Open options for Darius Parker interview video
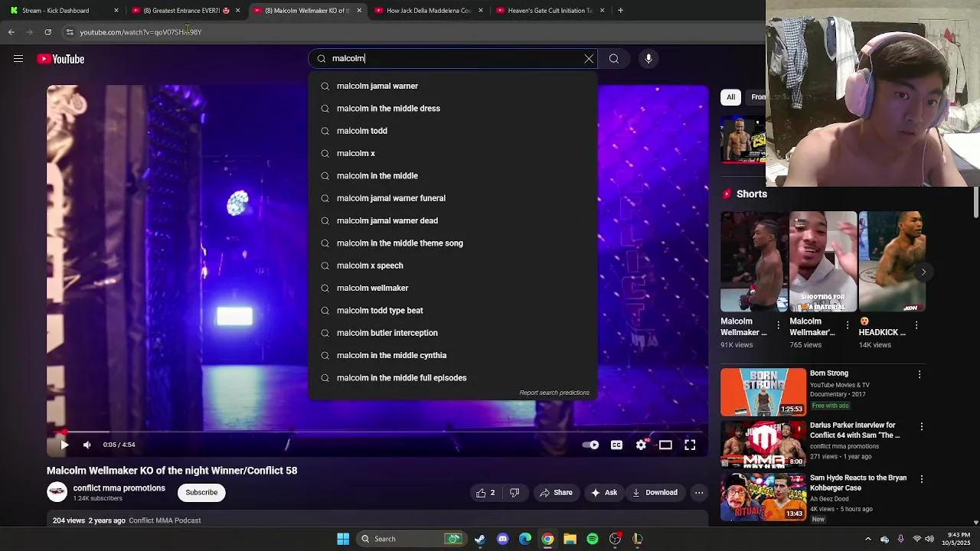This screenshot has height=551, width=980. [922, 426]
